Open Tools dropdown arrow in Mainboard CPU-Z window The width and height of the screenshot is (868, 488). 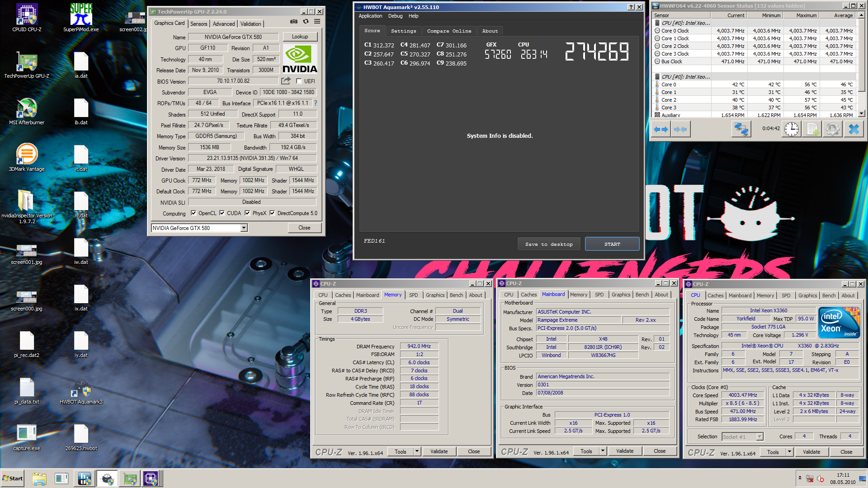click(603, 451)
